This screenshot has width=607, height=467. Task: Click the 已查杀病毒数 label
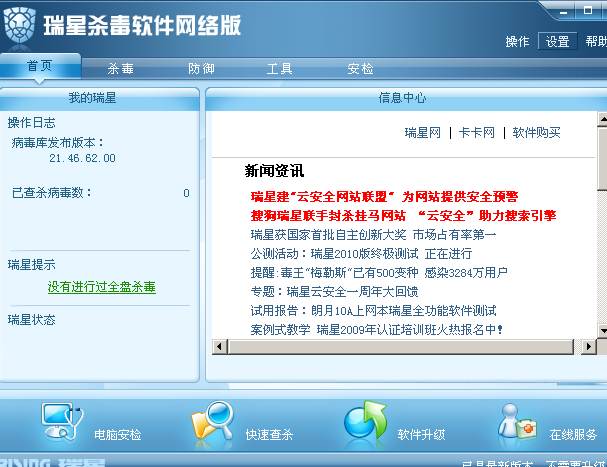click(x=52, y=192)
